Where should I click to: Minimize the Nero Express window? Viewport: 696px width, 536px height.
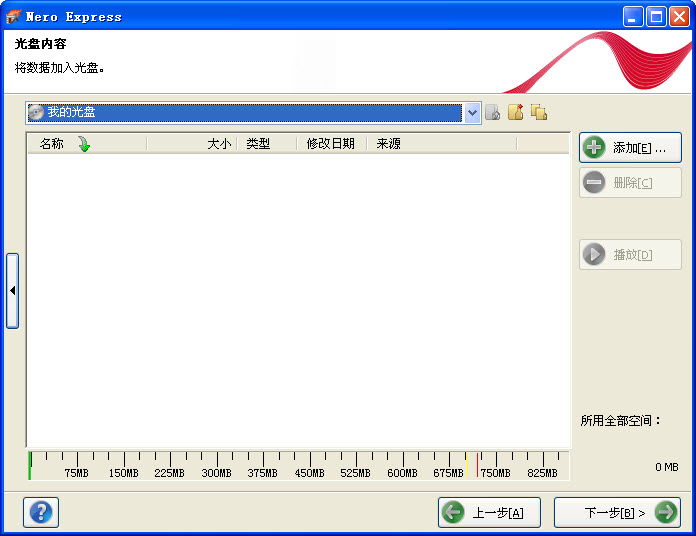633,17
